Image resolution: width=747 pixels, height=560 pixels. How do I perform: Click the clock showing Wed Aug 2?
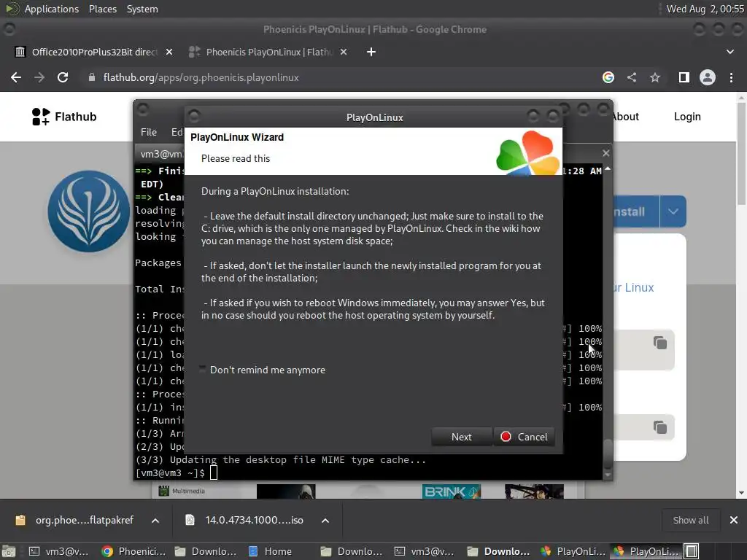[x=705, y=9]
